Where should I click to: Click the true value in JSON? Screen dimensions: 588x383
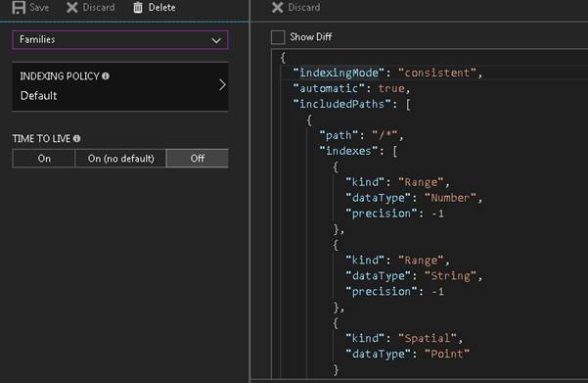coord(391,88)
